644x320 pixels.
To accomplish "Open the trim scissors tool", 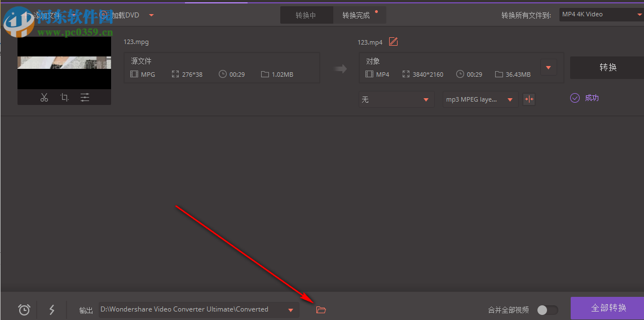I will 45,98.
